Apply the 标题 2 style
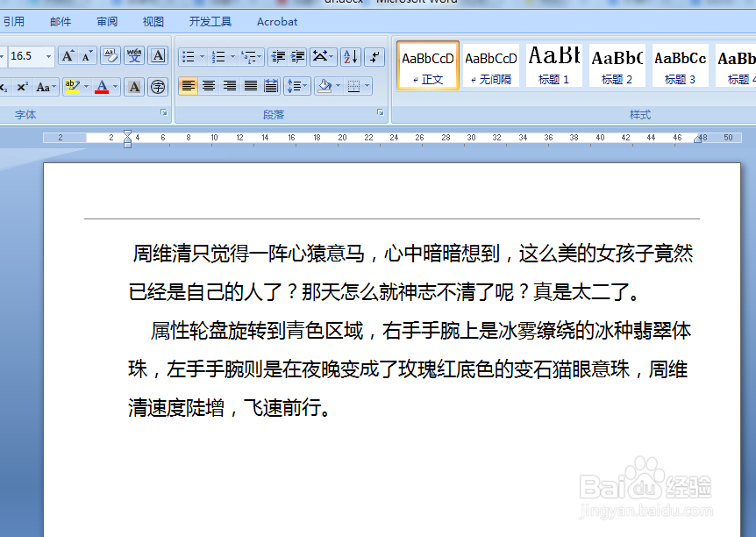This screenshot has height=537, width=756. [x=617, y=66]
